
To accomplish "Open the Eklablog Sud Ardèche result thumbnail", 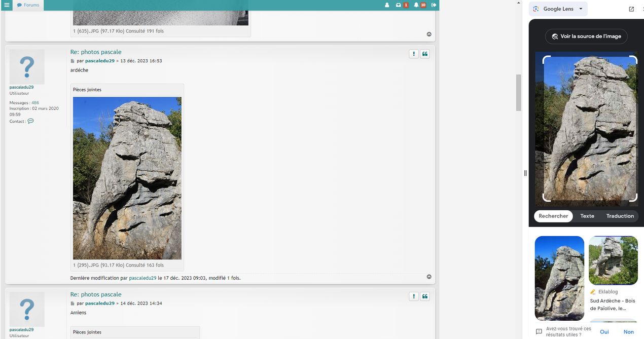I will point(613,260).
